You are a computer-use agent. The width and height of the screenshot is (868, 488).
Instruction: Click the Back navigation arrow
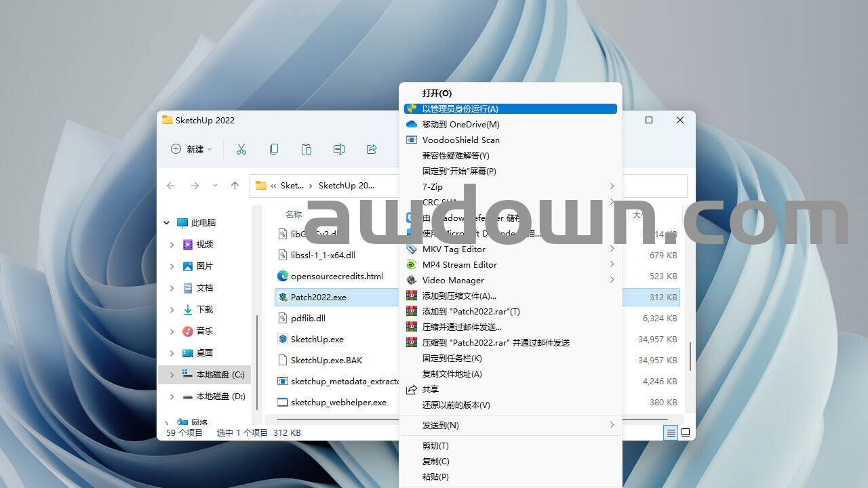point(171,186)
